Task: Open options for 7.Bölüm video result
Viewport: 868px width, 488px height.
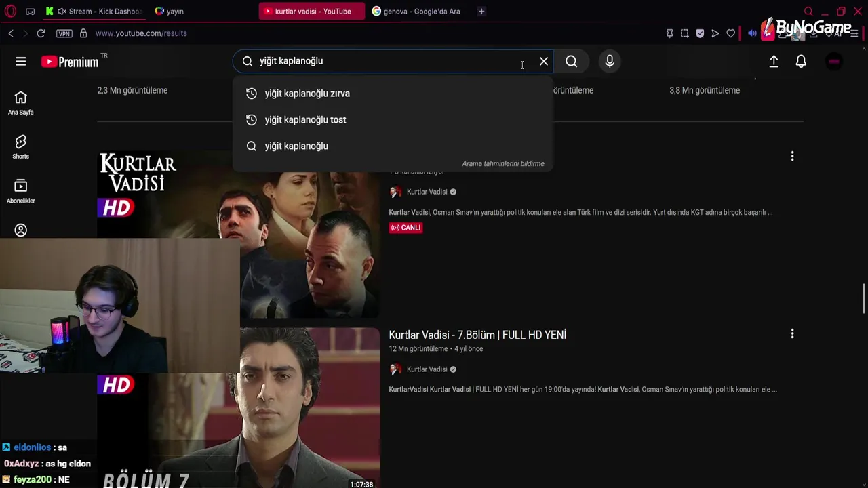Action: pos(792,334)
